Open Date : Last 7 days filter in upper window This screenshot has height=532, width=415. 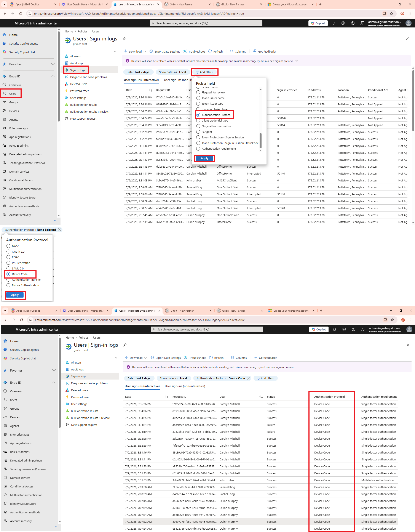click(x=138, y=72)
